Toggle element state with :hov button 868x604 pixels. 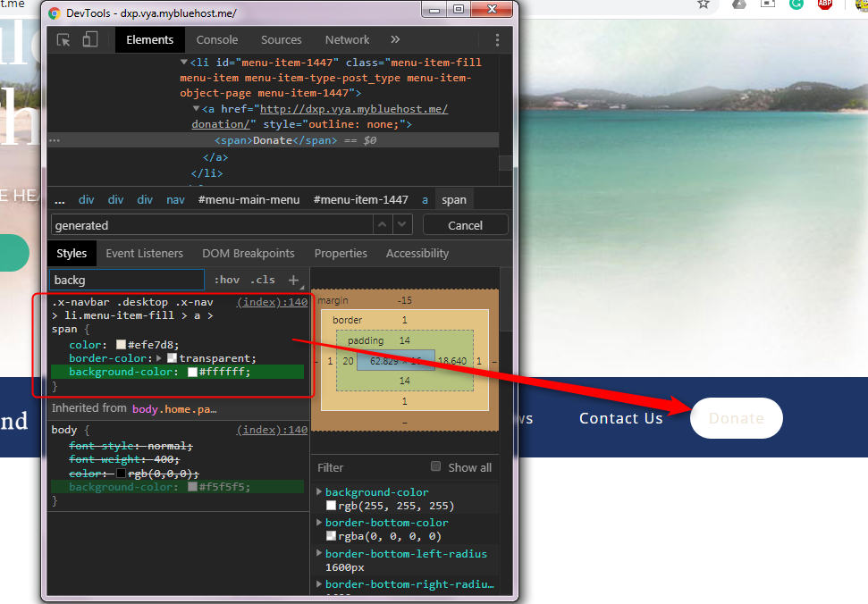[227, 280]
